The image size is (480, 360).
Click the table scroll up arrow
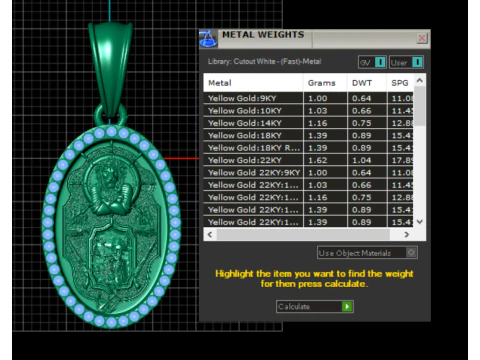point(420,80)
